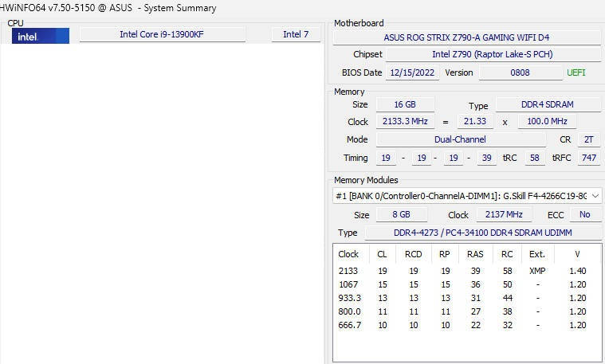
Task: Click the tRC value 58 field
Action: click(535, 158)
